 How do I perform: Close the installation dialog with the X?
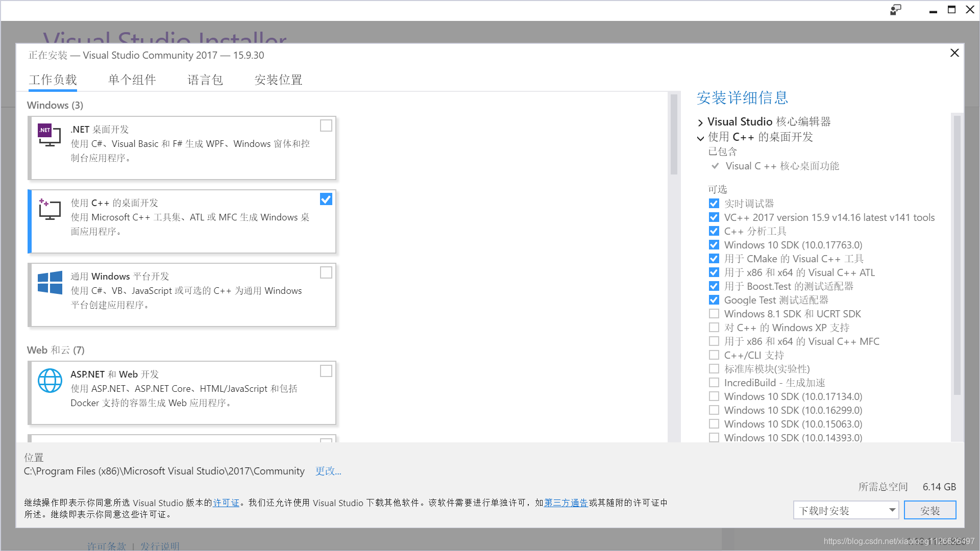pyautogui.click(x=954, y=53)
